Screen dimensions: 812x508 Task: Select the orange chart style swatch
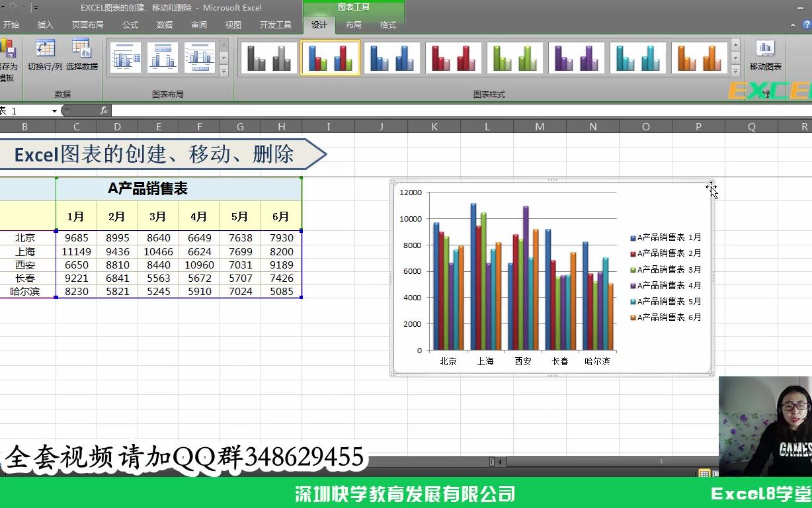(x=700, y=57)
